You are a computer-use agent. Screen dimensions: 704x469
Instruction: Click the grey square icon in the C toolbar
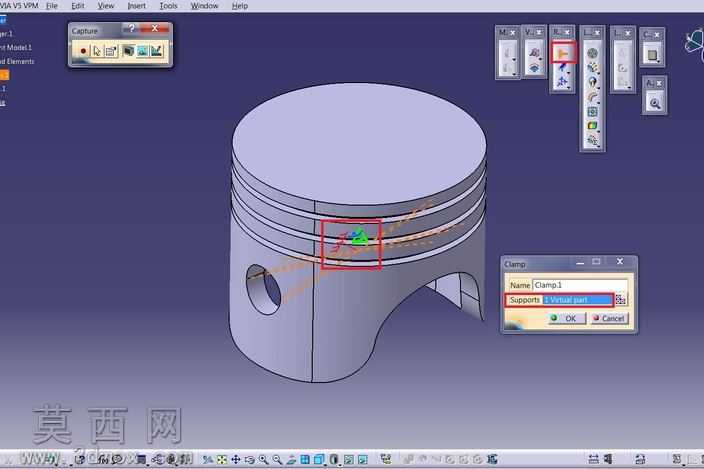click(x=651, y=55)
